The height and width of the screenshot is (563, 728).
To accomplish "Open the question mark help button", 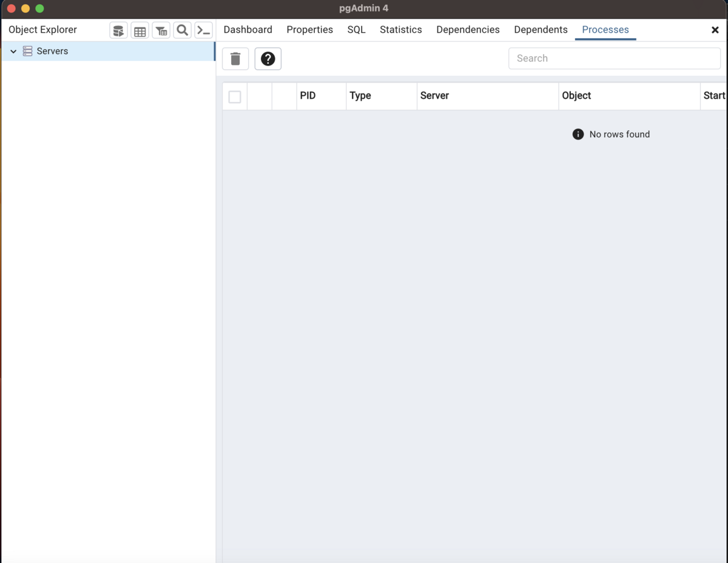I will [268, 59].
